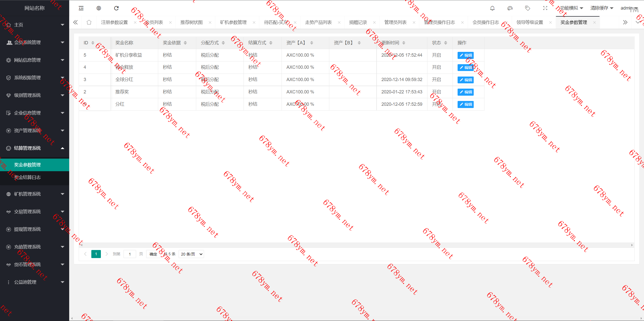644x321 pixels.
Task: Switch to the 领导等级设置 tab
Action: (530, 22)
